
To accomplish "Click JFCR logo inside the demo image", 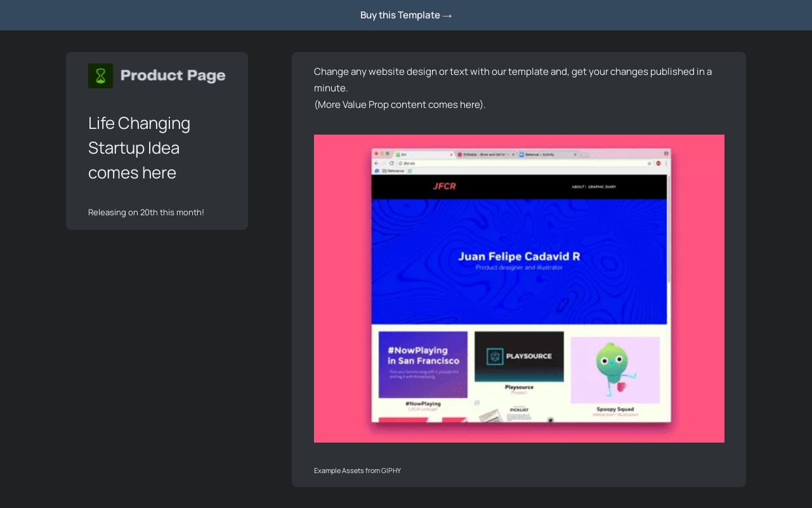I will point(444,186).
